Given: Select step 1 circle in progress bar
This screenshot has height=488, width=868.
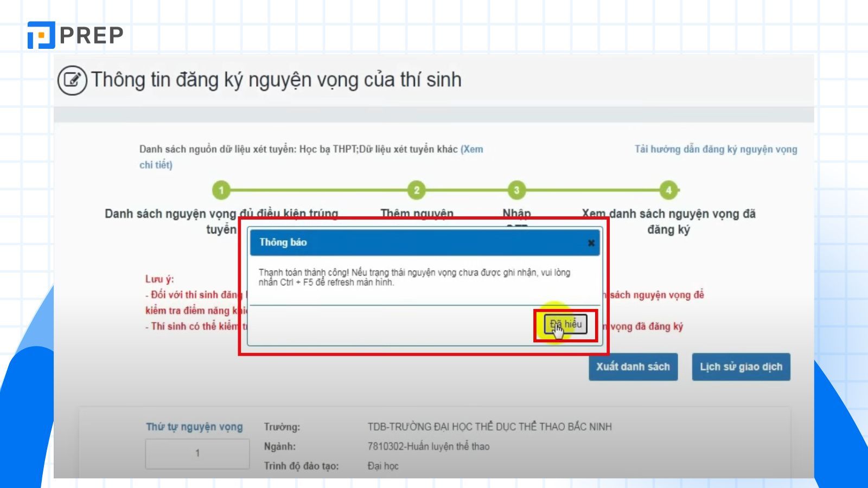Looking at the screenshot, I should tap(221, 190).
